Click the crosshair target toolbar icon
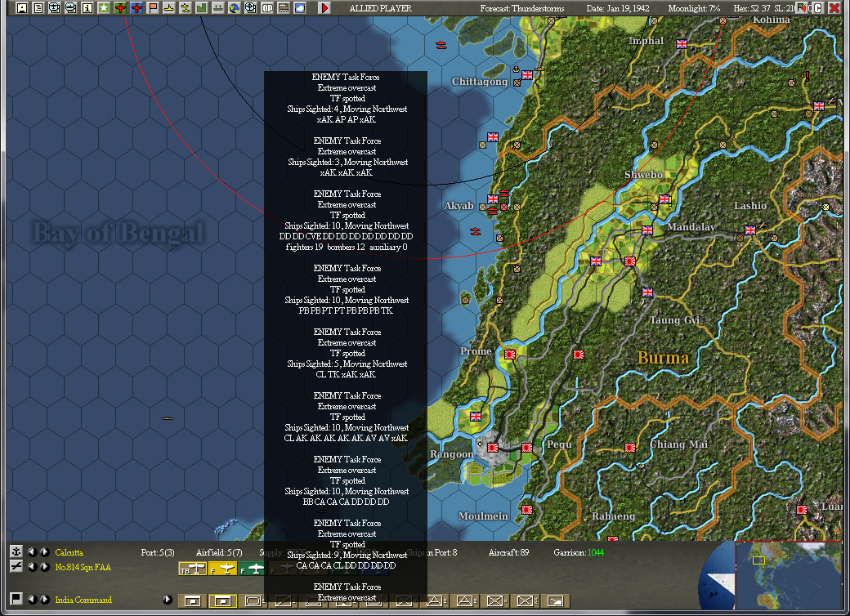The height and width of the screenshot is (616, 850). coord(250,7)
